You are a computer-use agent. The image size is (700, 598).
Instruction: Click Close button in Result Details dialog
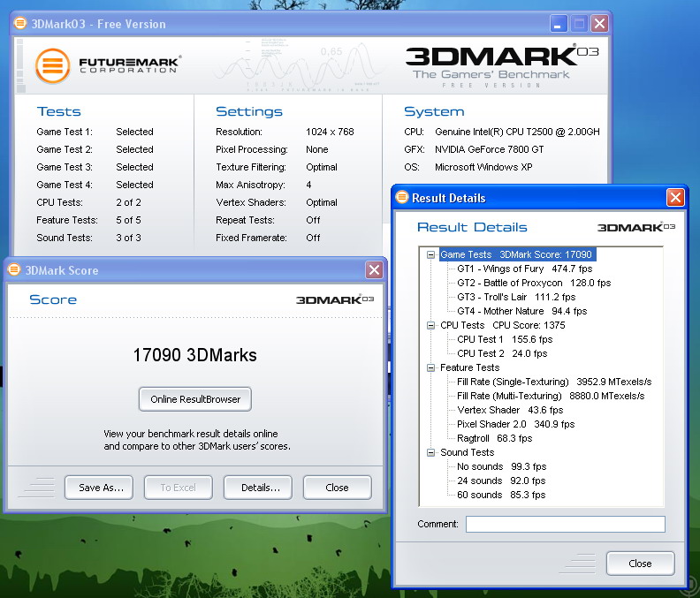[x=640, y=564]
